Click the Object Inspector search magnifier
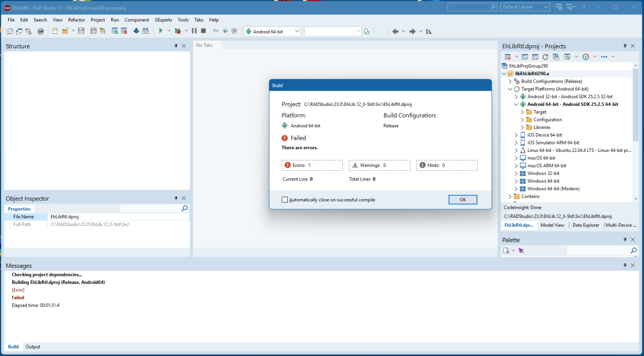 (185, 208)
